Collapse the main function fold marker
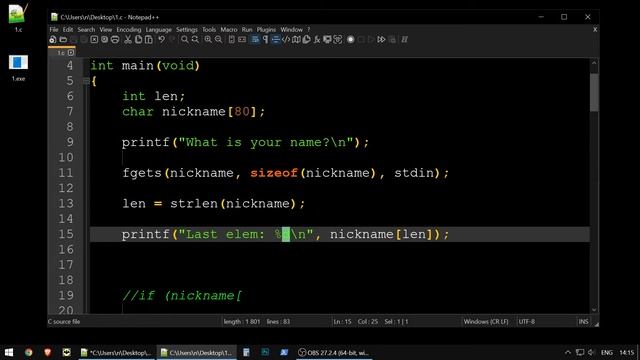Viewport: 640px width, 360px height. tap(86, 81)
